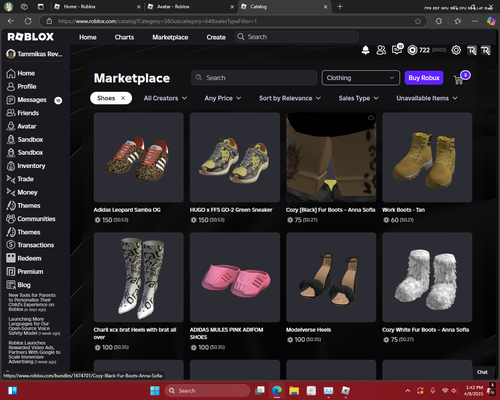Open Cozy White Fur Boots thumbnail
The image size is (500, 400).
pos(427,277)
